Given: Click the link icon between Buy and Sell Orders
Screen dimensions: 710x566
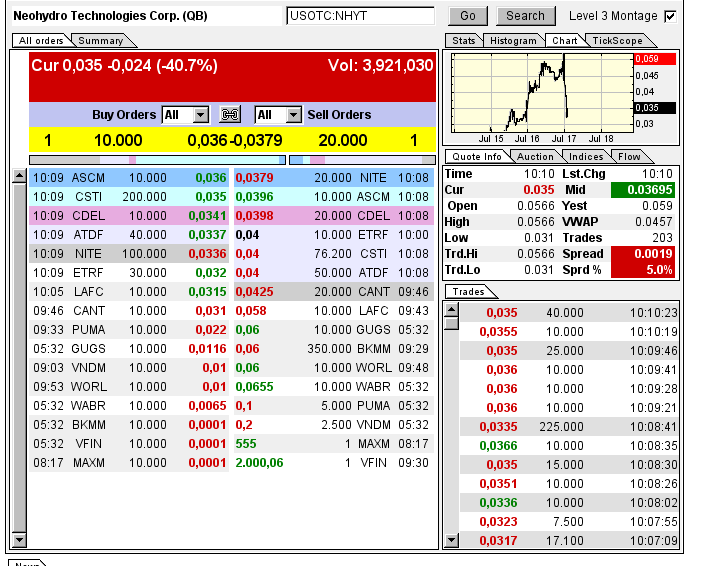Looking at the screenshot, I should pos(230,115).
